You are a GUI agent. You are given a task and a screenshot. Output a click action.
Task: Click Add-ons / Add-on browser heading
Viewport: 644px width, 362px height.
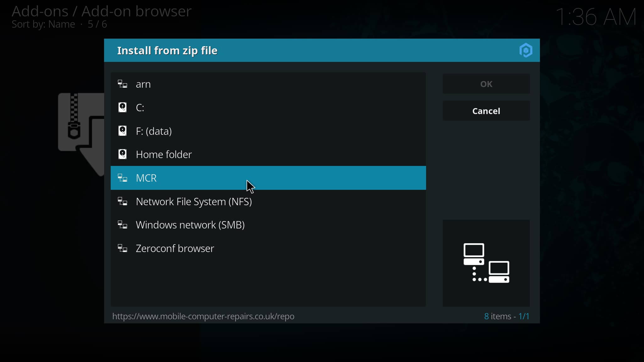[102, 11]
